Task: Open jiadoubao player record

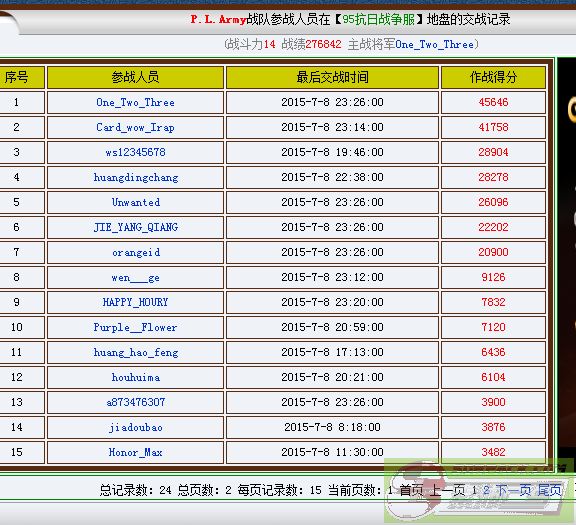Action: point(136,427)
